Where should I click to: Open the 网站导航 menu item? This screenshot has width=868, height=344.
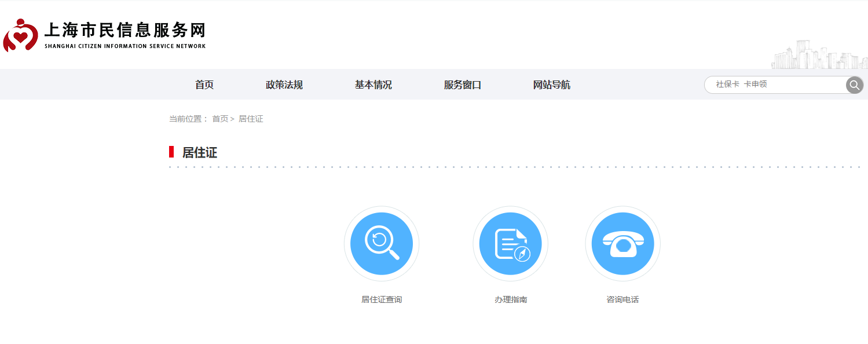[552, 85]
